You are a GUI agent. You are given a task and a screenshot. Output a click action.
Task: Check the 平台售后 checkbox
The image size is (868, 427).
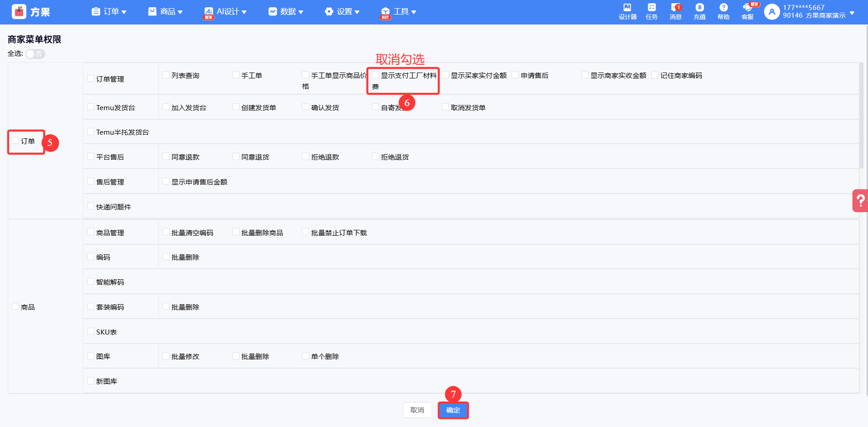91,156
